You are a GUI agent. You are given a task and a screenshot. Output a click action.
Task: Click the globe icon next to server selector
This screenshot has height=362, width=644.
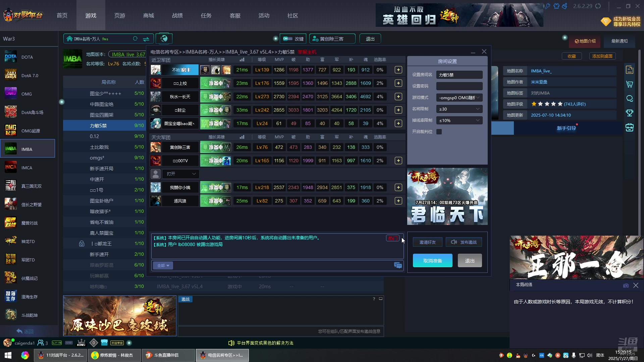point(164,39)
